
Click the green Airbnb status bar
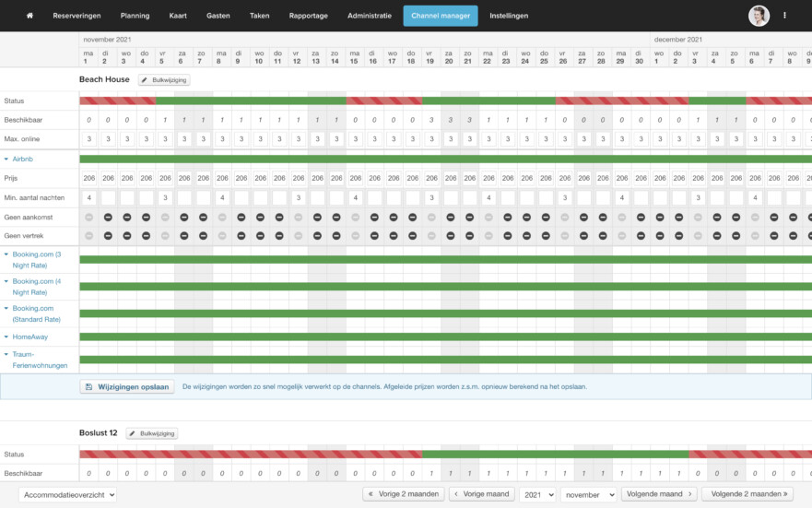(442, 159)
